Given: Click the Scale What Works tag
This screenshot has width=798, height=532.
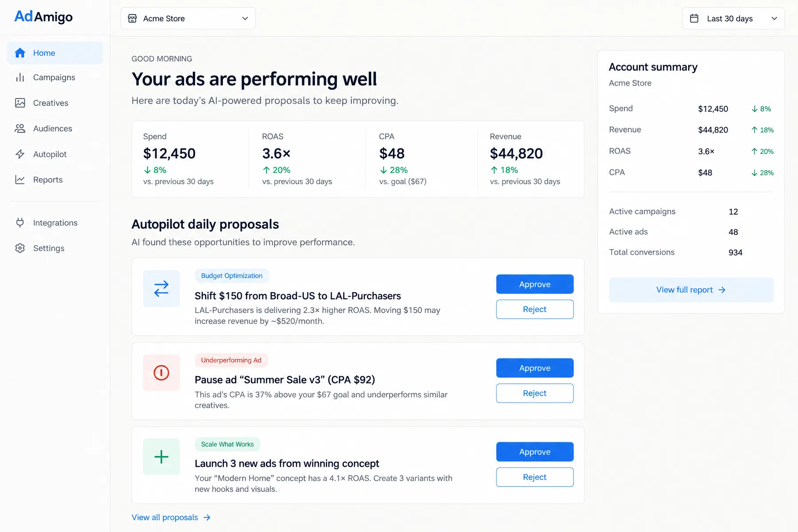Looking at the screenshot, I should click(x=227, y=444).
